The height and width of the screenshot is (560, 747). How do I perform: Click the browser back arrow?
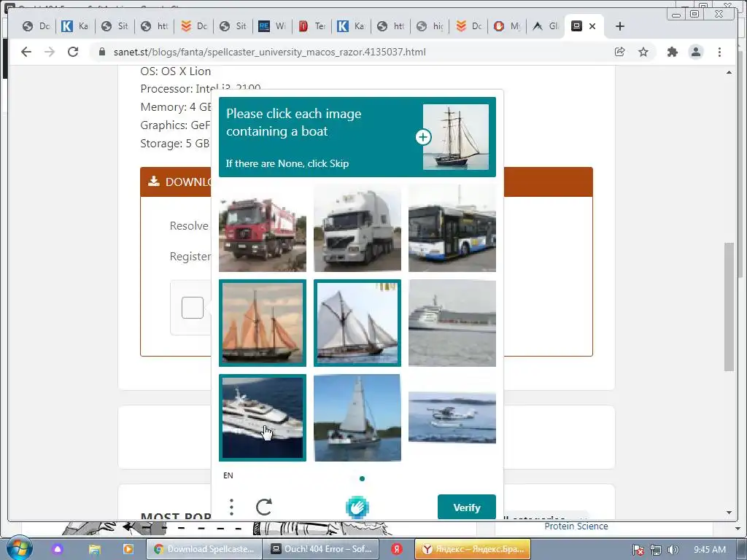click(x=26, y=52)
